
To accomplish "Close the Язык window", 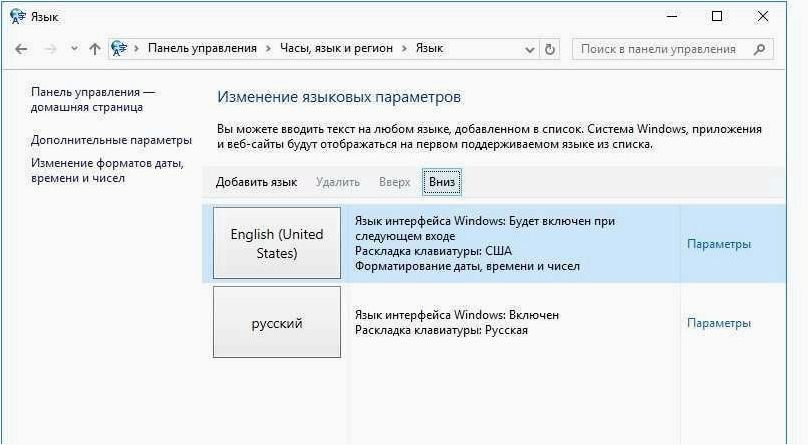I will [763, 16].
